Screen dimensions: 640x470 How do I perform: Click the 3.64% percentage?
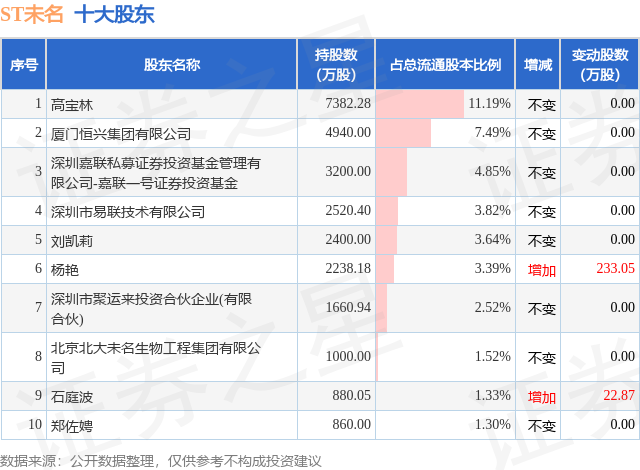tap(493, 239)
